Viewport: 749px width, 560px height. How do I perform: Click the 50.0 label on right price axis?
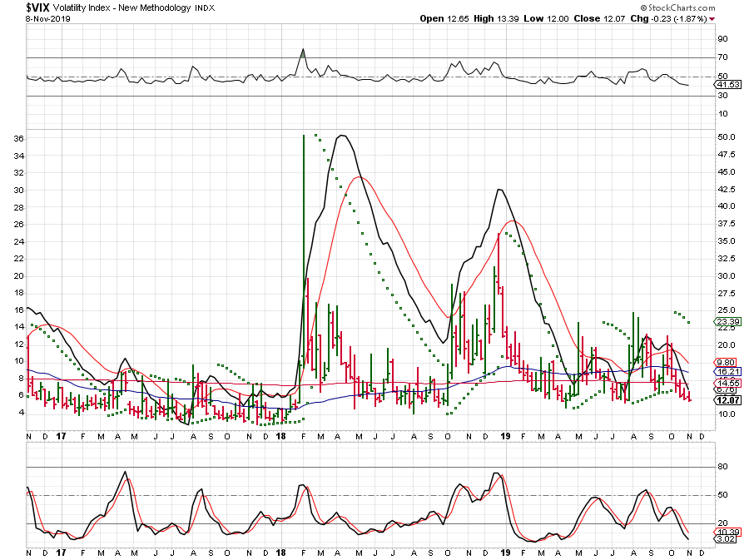click(726, 136)
